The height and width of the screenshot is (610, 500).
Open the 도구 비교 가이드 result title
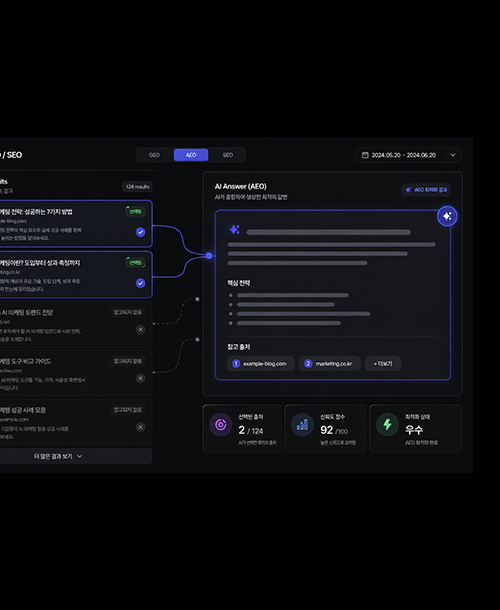tap(25, 361)
